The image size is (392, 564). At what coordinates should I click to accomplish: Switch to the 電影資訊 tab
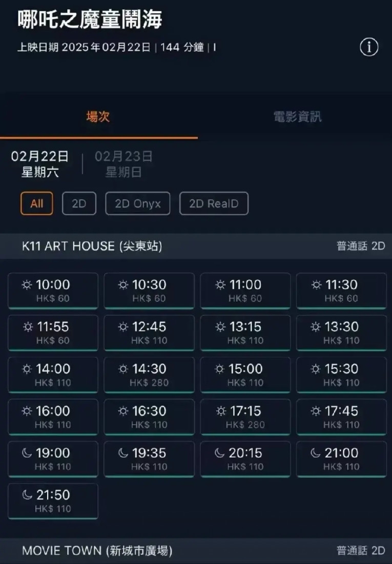[297, 117]
